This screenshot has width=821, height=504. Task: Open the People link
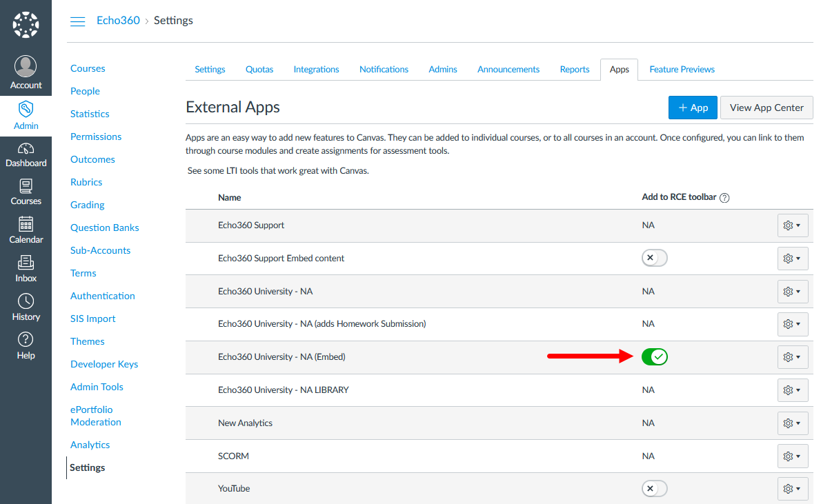point(85,91)
